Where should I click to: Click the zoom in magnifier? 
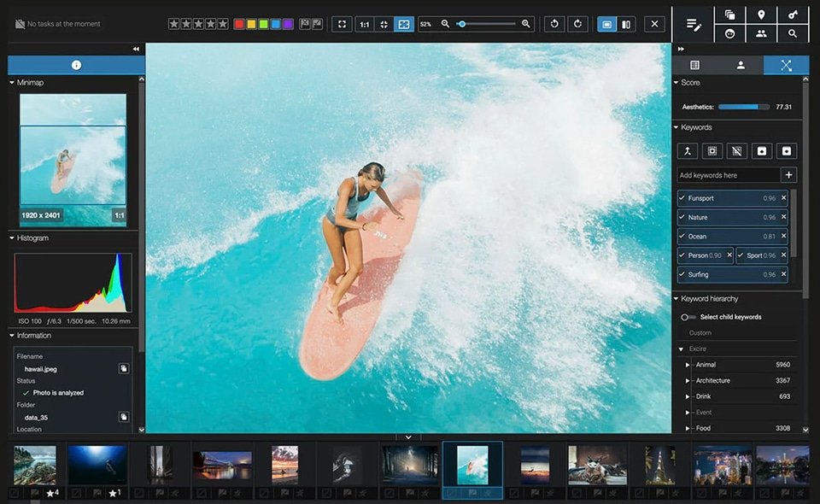point(526,24)
